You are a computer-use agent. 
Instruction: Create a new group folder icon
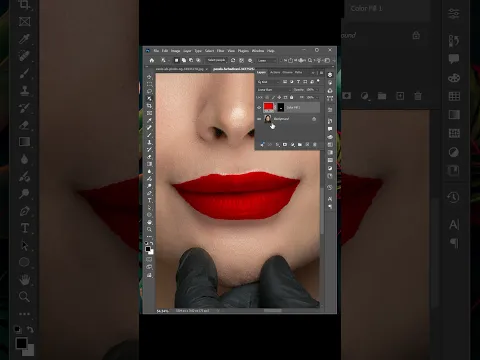click(x=300, y=145)
